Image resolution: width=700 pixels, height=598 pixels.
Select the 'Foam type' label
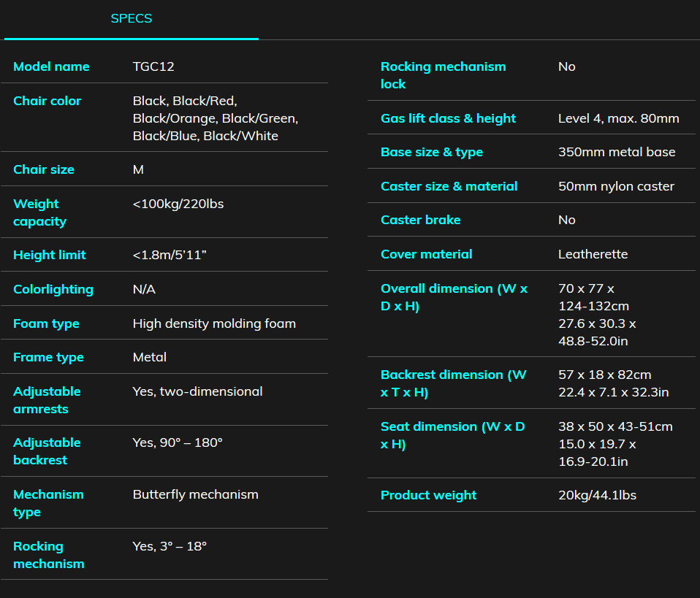pos(46,323)
